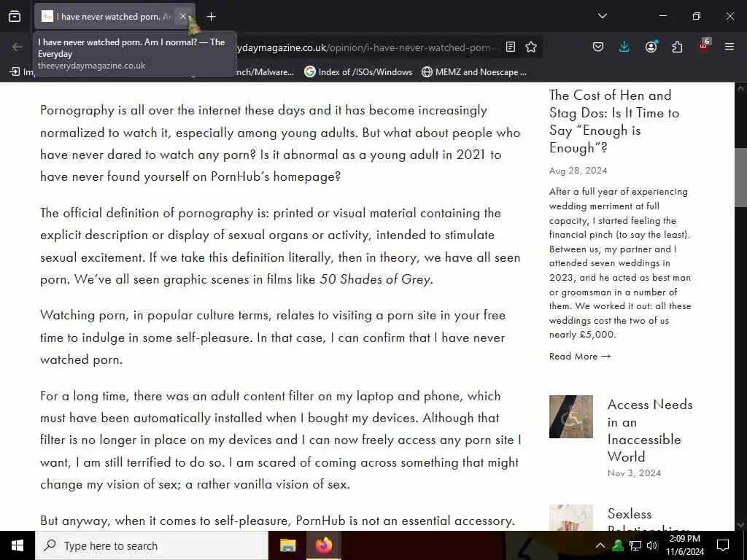The height and width of the screenshot is (560, 747).
Task: Select the active browser tab title
Action: click(114, 17)
